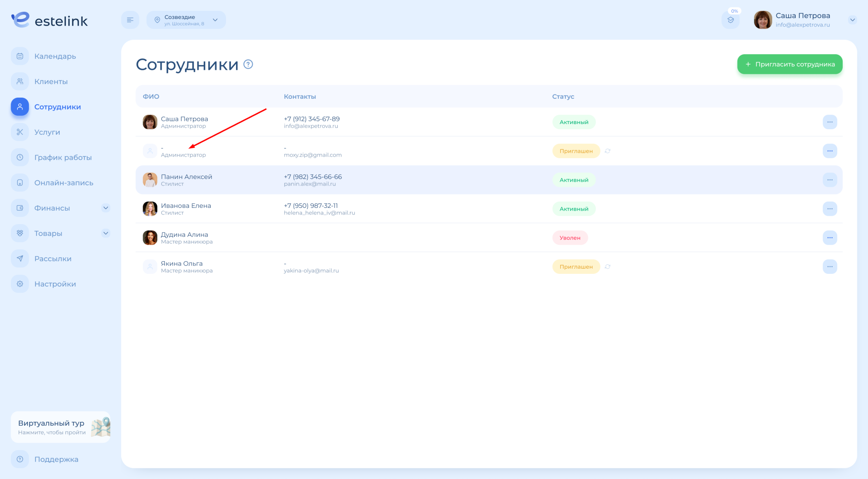
Task: Go to Услуги menu item
Action: [47, 132]
